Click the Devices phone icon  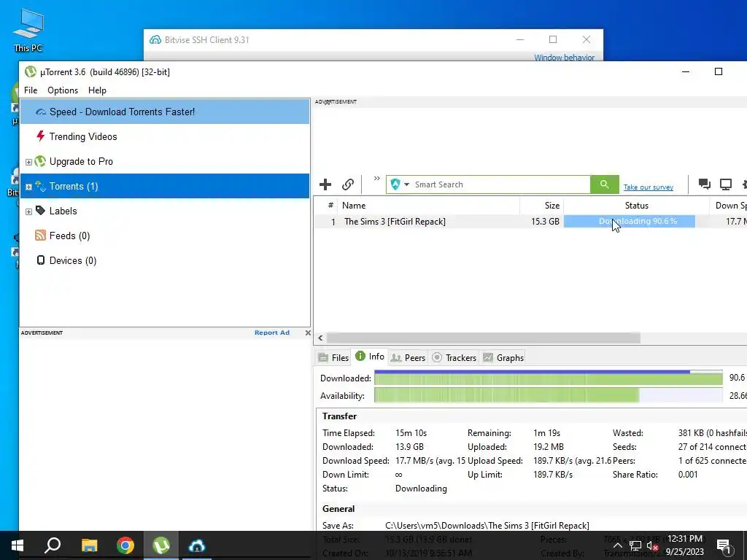point(41,260)
